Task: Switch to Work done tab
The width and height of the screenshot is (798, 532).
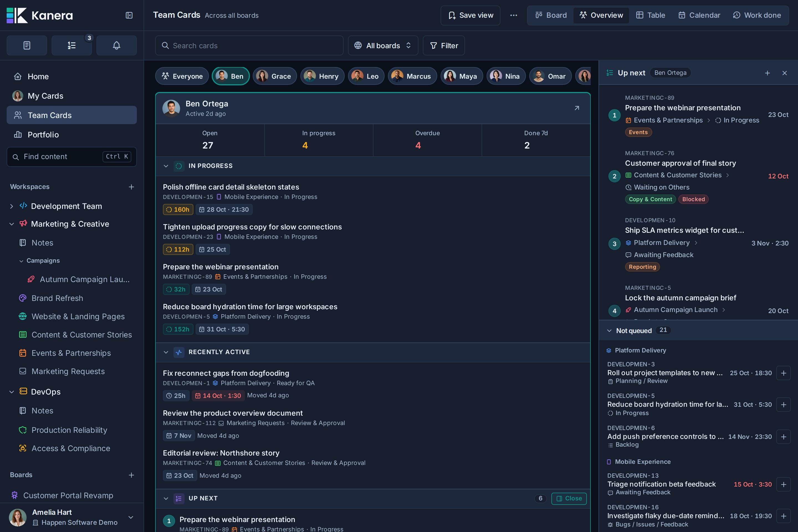Action: (x=757, y=15)
